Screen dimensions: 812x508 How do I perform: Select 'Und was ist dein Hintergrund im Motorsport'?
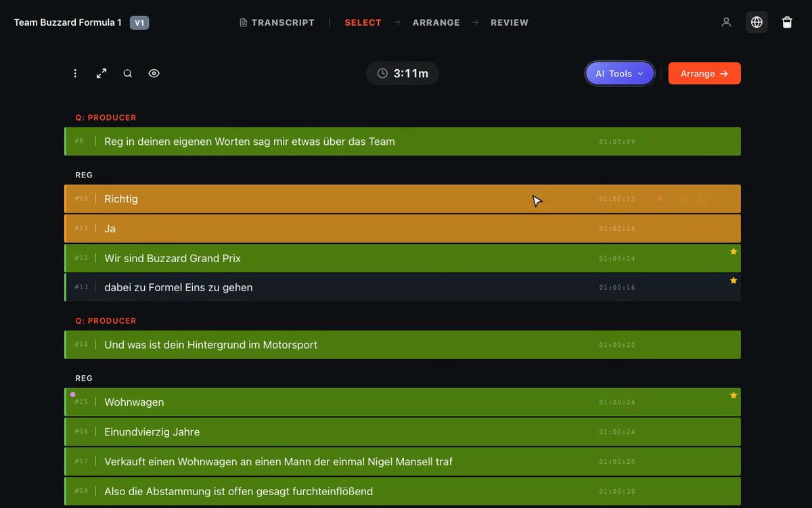click(403, 345)
